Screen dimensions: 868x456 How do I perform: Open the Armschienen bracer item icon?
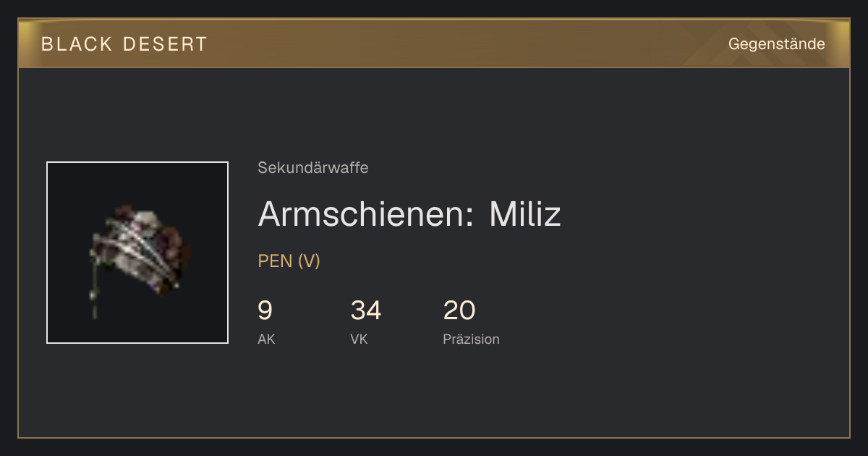click(137, 253)
